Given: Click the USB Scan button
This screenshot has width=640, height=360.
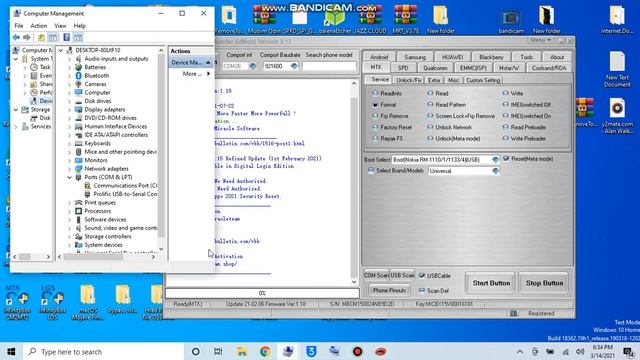Looking at the screenshot, I should click(x=402, y=276).
